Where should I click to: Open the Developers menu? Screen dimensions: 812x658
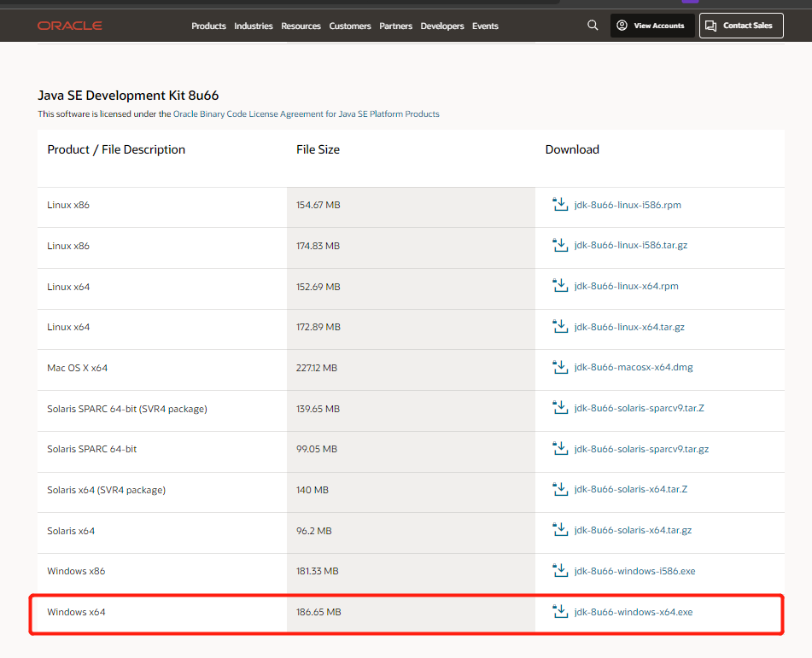click(442, 26)
